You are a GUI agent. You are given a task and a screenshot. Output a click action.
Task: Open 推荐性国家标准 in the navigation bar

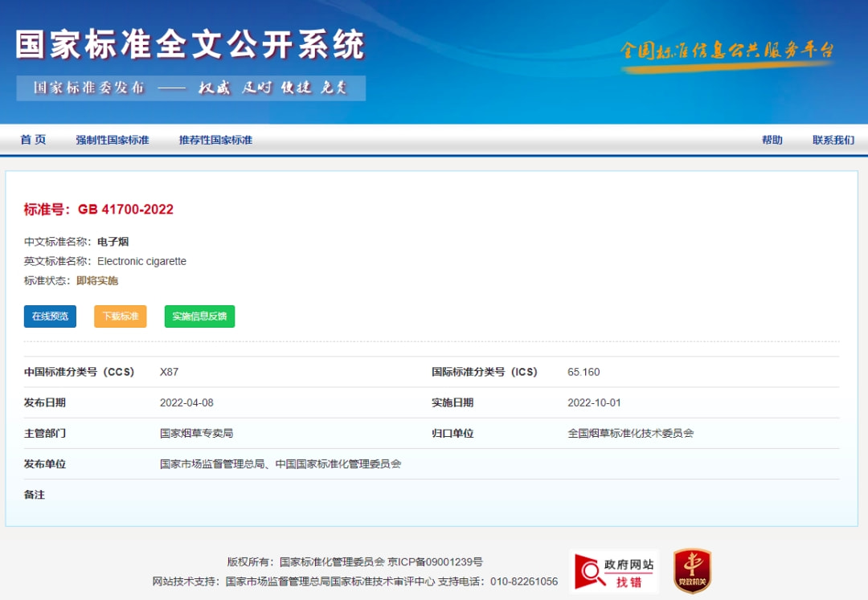pos(215,140)
